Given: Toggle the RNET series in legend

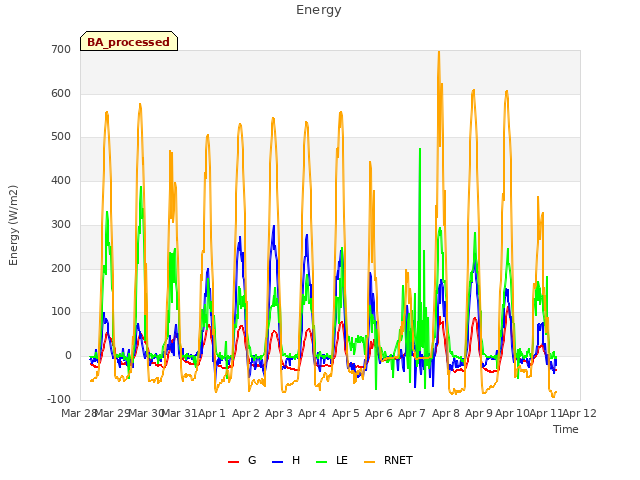Looking at the screenshot, I should point(388,460).
